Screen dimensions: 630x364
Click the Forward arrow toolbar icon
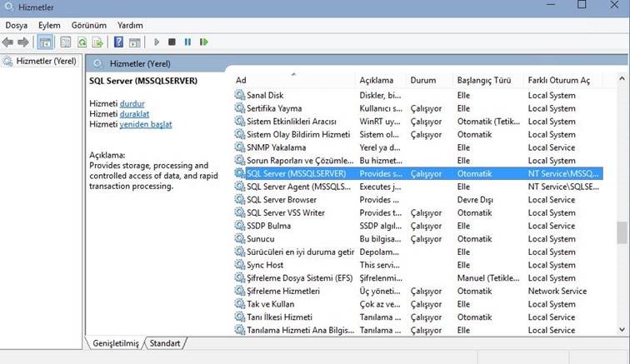tap(23, 42)
